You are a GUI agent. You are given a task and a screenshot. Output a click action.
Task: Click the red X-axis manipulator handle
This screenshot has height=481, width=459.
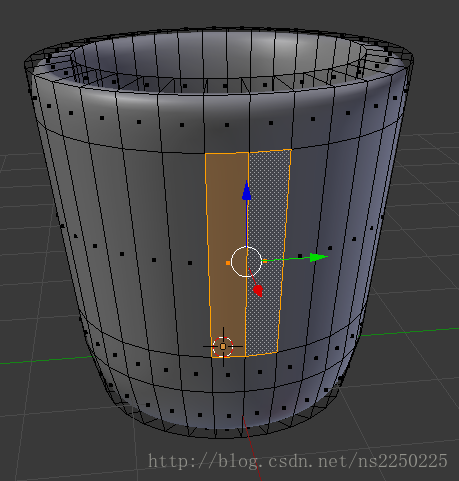[258, 290]
